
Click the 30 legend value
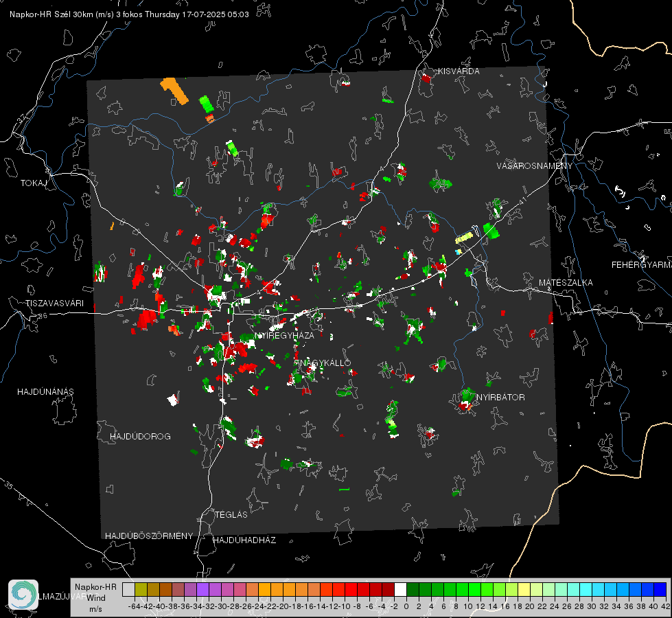tap(592, 606)
